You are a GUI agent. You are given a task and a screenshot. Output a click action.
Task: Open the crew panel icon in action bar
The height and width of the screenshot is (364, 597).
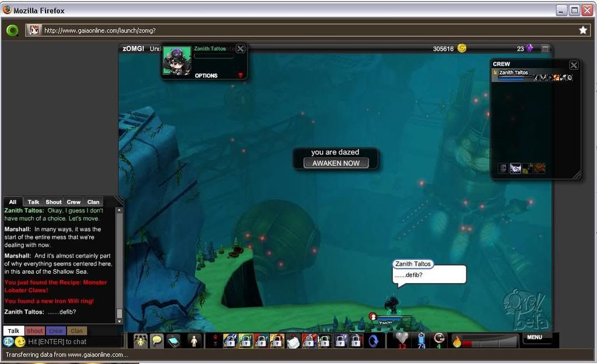coord(141,341)
